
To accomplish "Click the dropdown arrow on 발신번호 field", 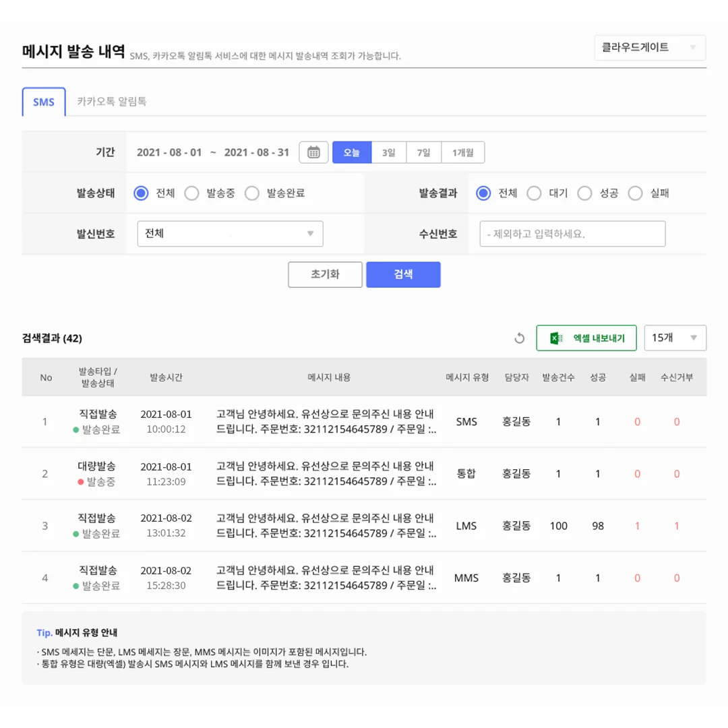I will pyautogui.click(x=310, y=234).
